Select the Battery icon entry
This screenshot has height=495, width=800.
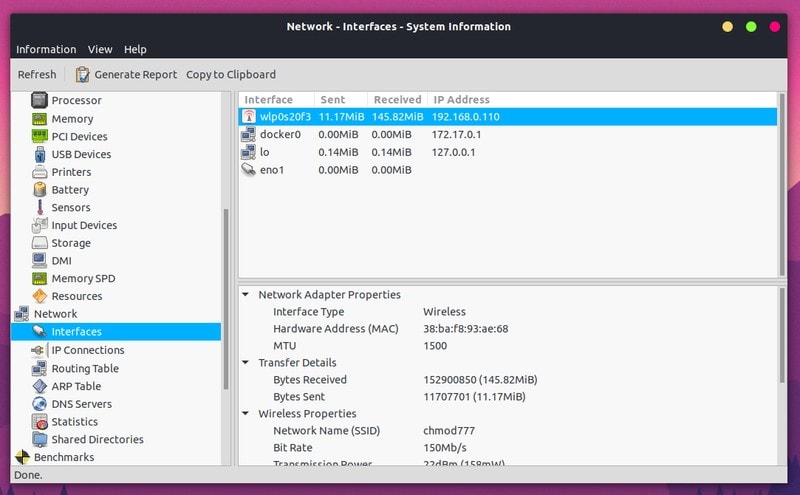39,189
